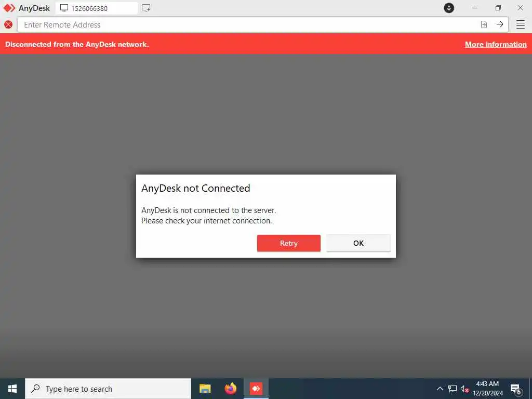Select the 1526066380 session tab
532x399 pixels.
point(97,8)
